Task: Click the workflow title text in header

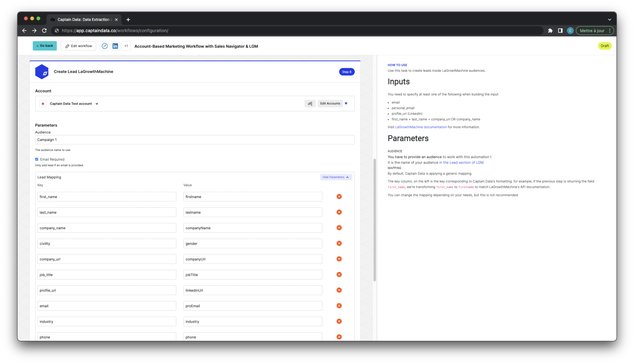Action: click(196, 46)
